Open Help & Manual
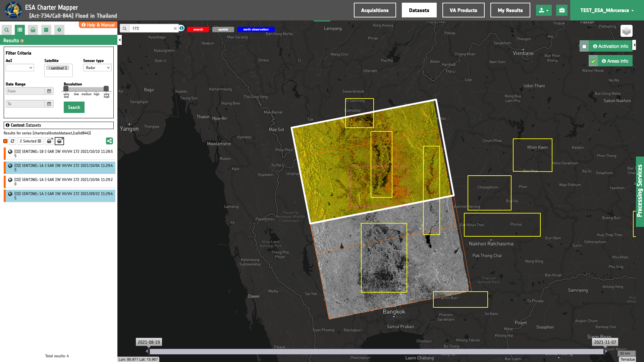Image resolution: width=644 pixels, height=362 pixels. [x=98, y=25]
